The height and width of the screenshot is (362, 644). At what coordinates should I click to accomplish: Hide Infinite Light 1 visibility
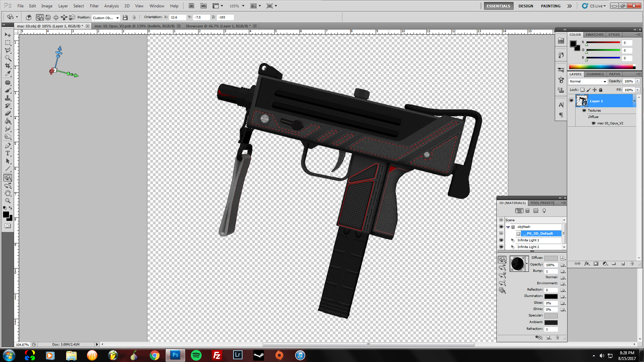pyautogui.click(x=501, y=240)
